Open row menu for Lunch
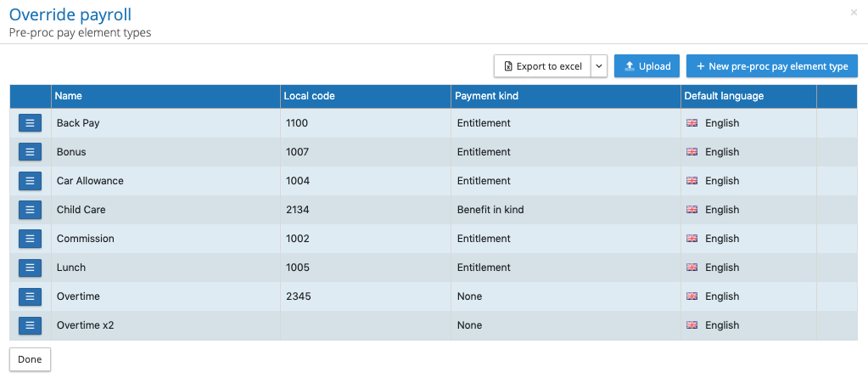868x378 pixels. (x=30, y=268)
